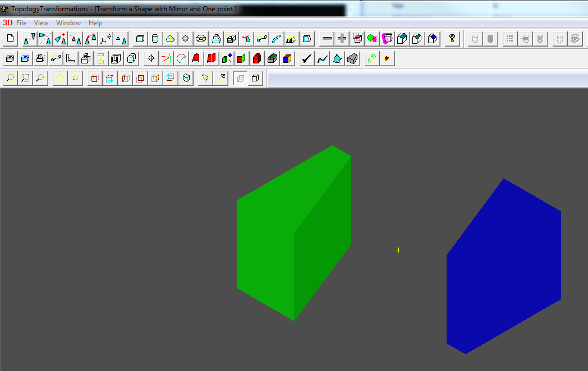The height and width of the screenshot is (371, 588).
Task: Open the File menu
Action: (21, 23)
